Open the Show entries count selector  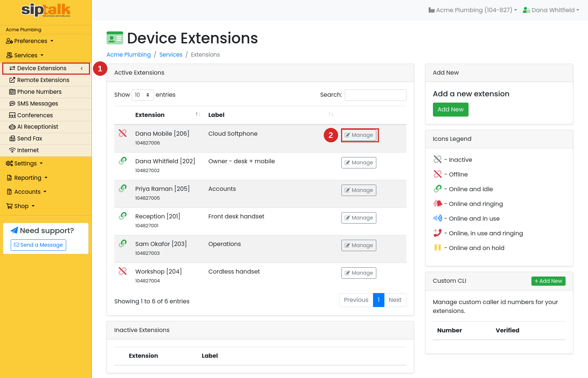[x=143, y=95]
